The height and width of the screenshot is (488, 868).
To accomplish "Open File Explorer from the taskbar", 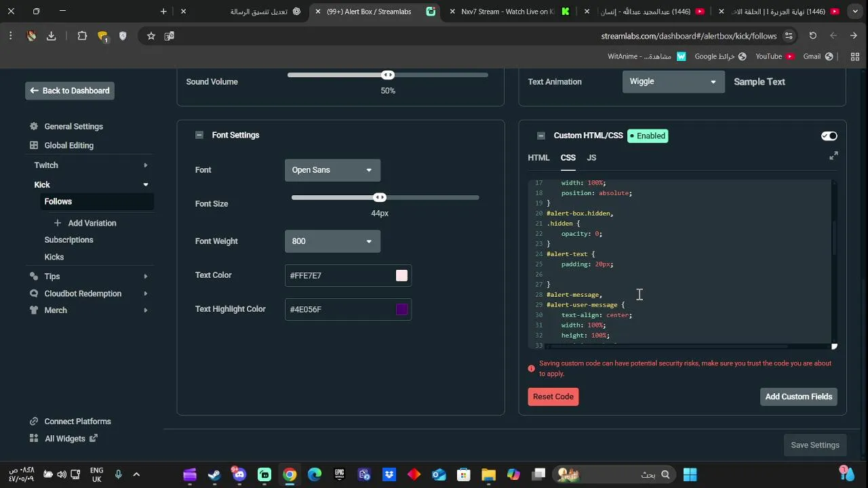I will point(489,474).
